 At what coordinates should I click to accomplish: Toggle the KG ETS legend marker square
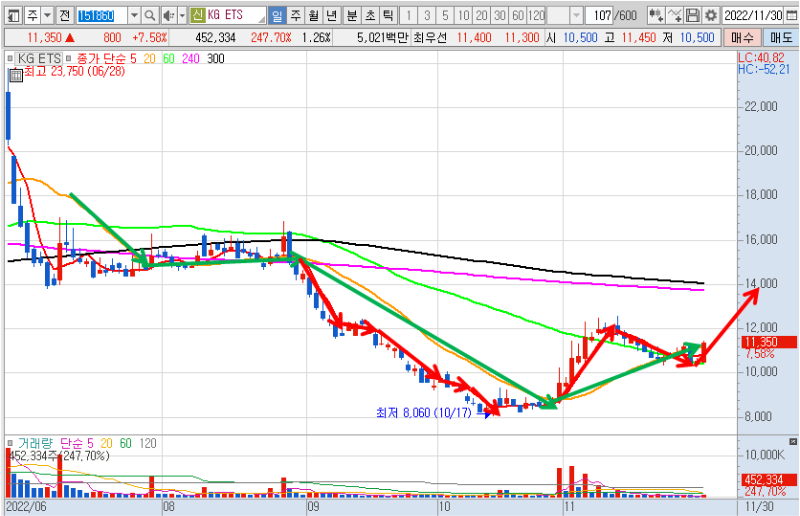click(x=10, y=59)
